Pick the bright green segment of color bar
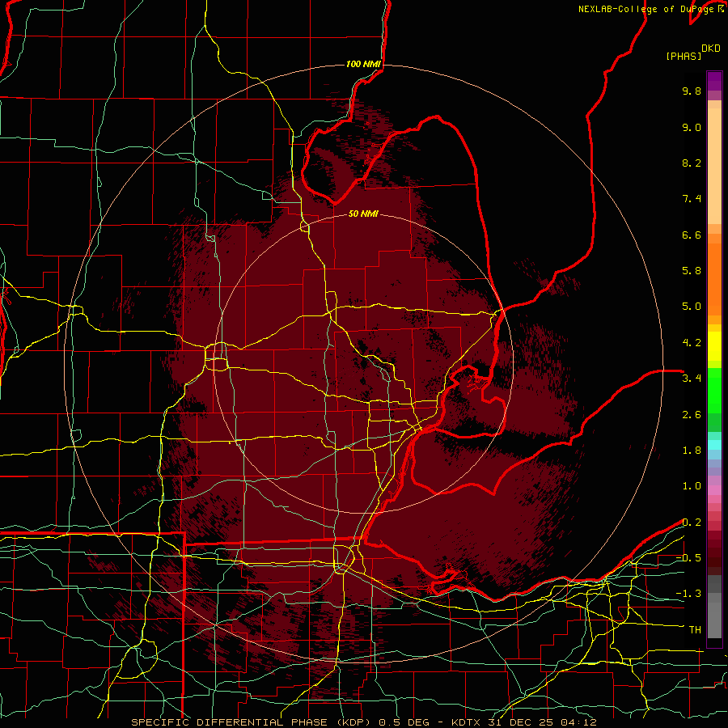The image size is (728, 728). coord(714,391)
